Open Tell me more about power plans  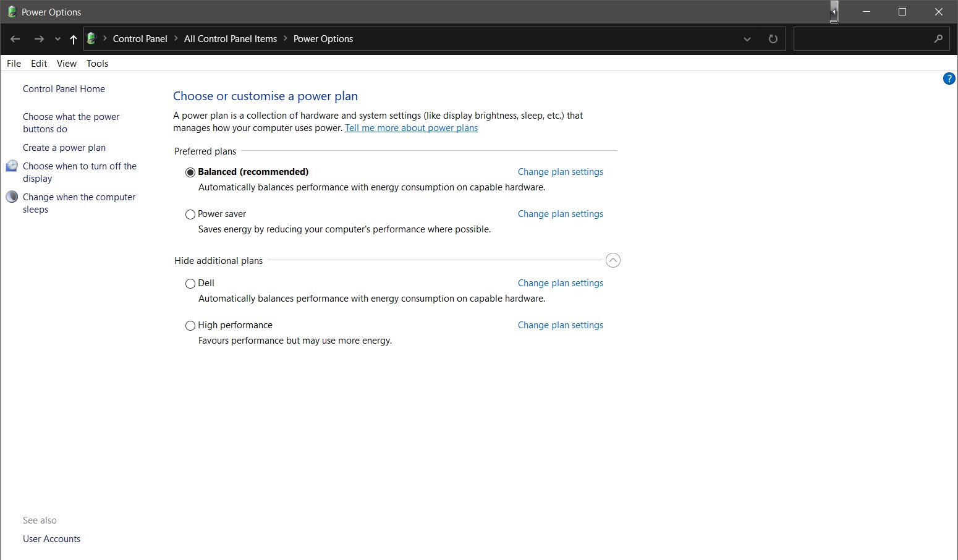pyautogui.click(x=411, y=128)
